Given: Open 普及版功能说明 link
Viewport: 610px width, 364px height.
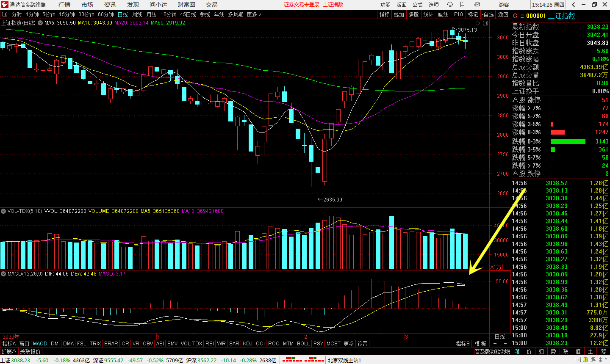Looking at the screenshot, I should [493, 351].
